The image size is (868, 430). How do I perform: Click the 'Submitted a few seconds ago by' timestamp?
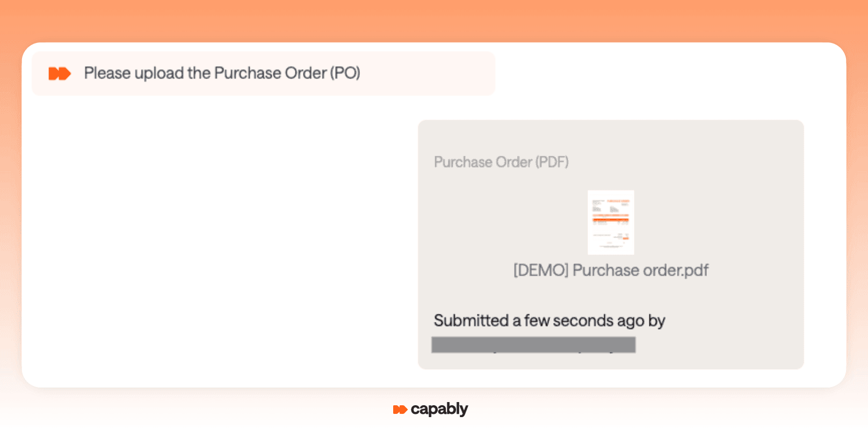(549, 320)
